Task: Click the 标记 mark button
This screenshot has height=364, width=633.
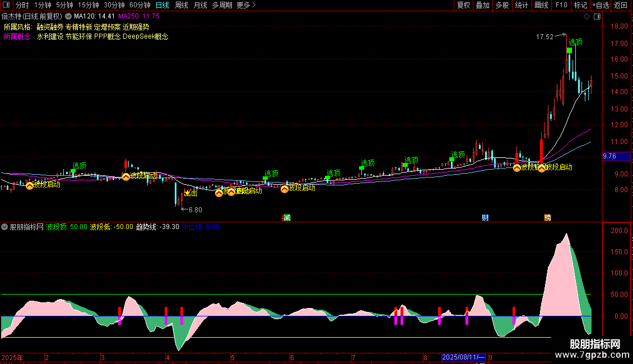Action: click(x=580, y=5)
